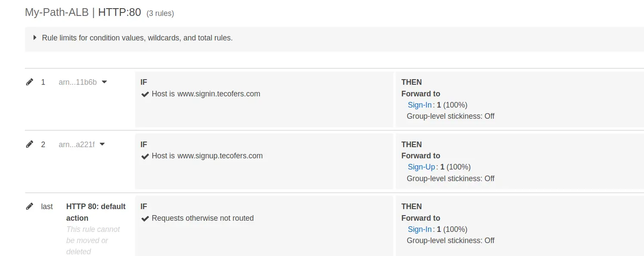The height and width of the screenshot is (256, 644).
Task: Open the arn...11b6b dropdown arrow
Action: pyautogui.click(x=104, y=82)
